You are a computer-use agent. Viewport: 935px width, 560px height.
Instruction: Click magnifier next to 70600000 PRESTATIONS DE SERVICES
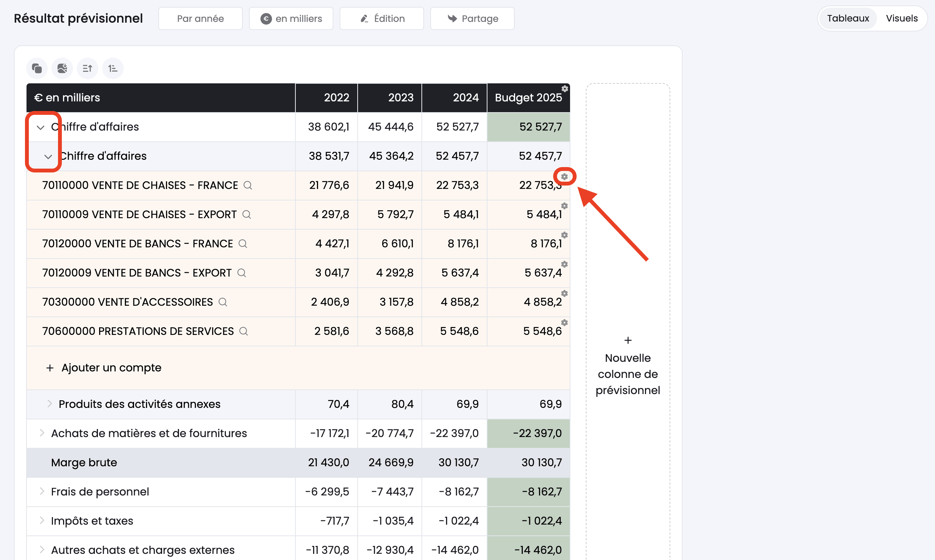pyautogui.click(x=244, y=331)
